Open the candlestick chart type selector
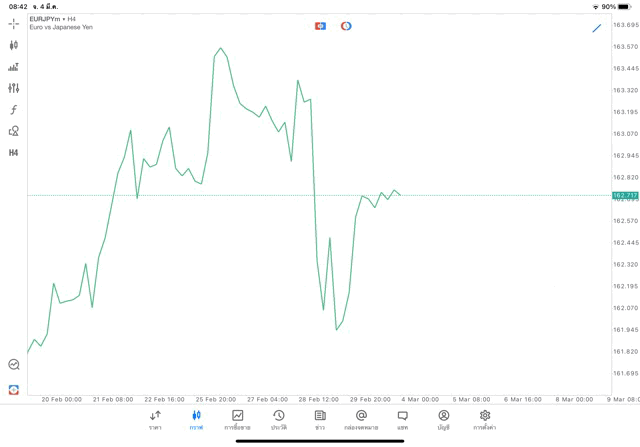 pyautogui.click(x=14, y=45)
